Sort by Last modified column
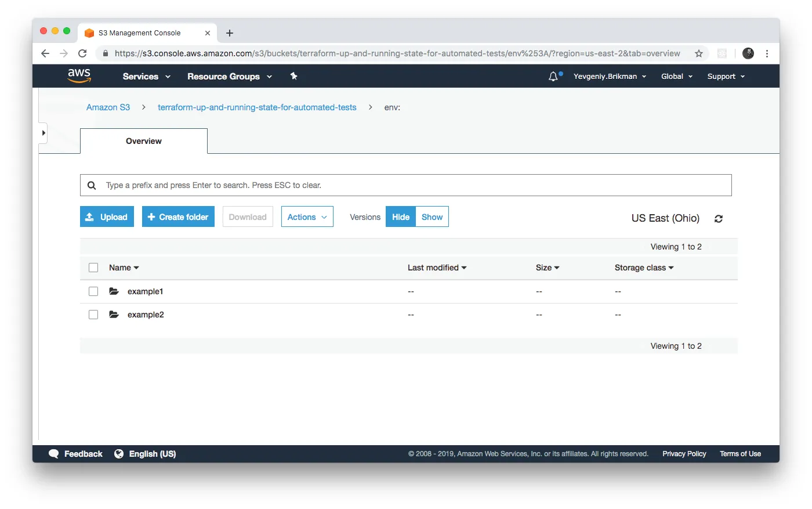Image resolution: width=812 pixels, height=509 pixels. coord(437,268)
